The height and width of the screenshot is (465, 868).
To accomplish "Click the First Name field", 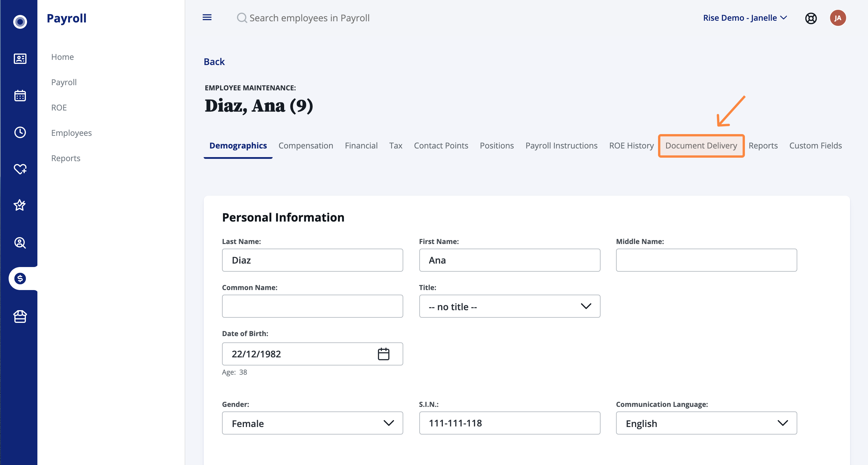I will [x=509, y=260].
